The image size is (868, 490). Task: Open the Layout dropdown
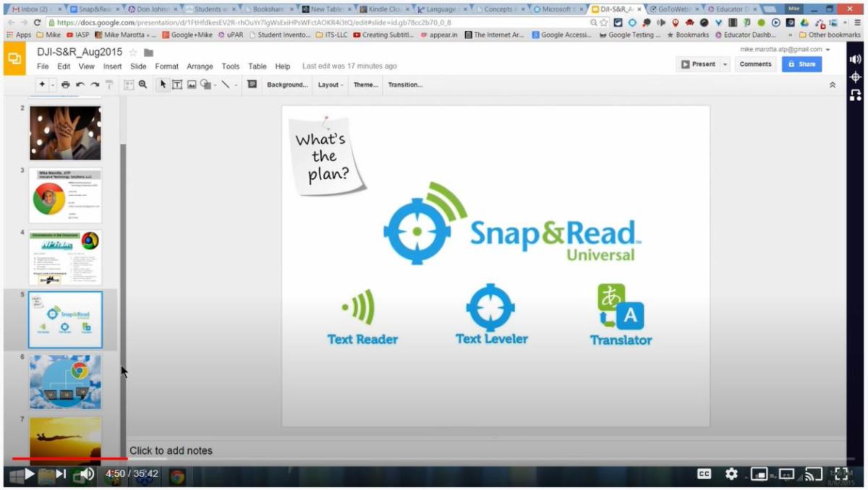(x=330, y=85)
